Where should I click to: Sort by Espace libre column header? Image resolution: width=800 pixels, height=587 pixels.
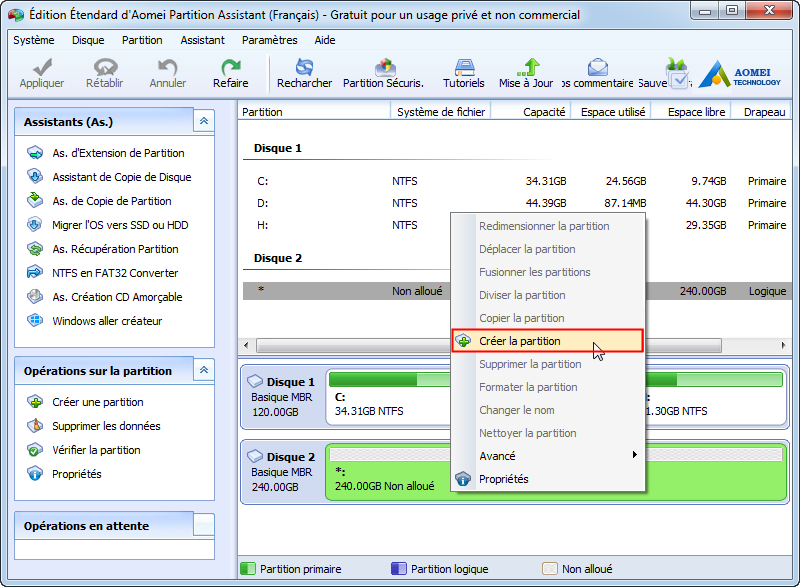coord(692,112)
